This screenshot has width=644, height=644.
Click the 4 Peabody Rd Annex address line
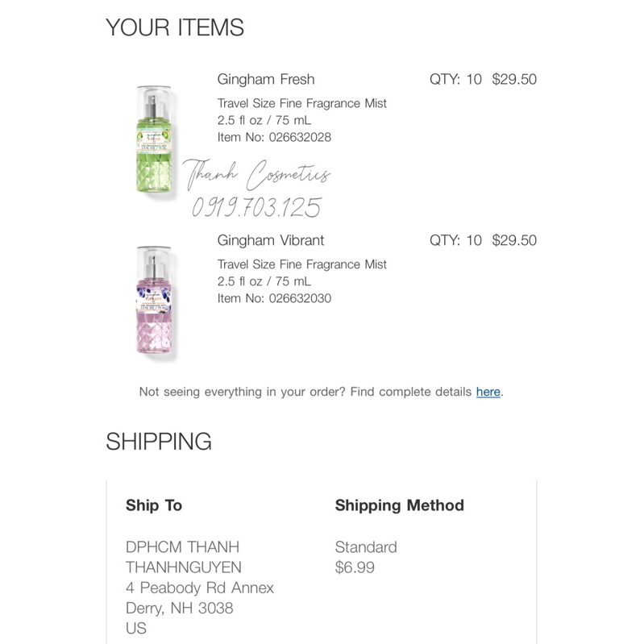pyautogui.click(x=200, y=588)
